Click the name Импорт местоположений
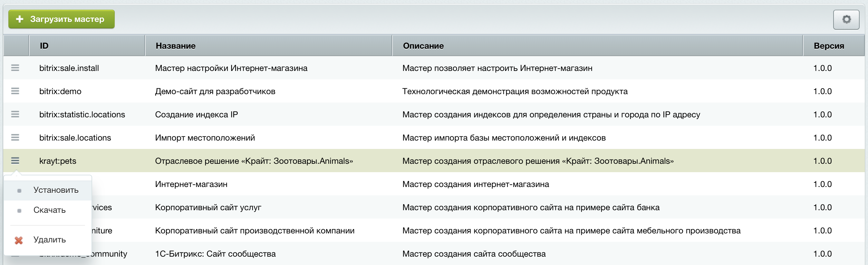This screenshot has height=265, width=868. tap(205, 138)
